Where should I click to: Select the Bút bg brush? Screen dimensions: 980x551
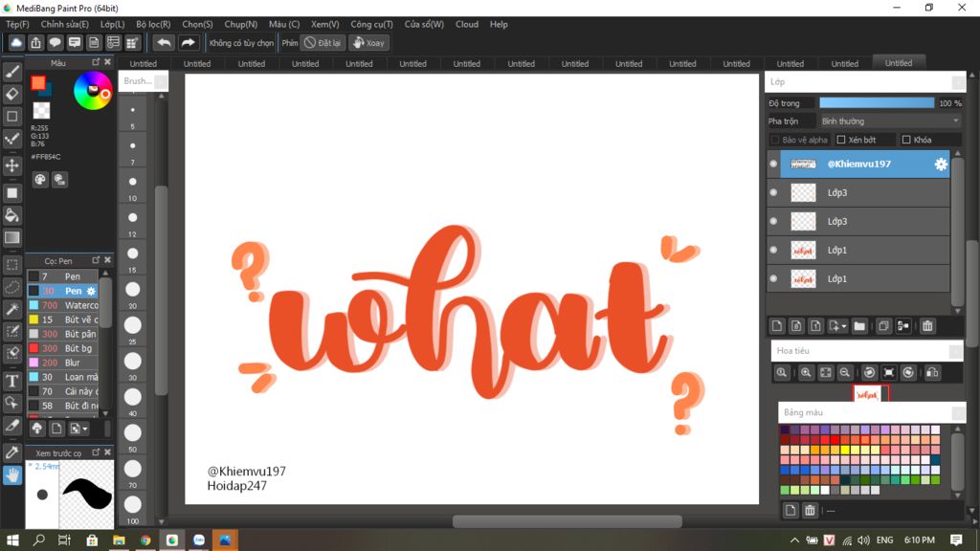click(x=62, y=348)
